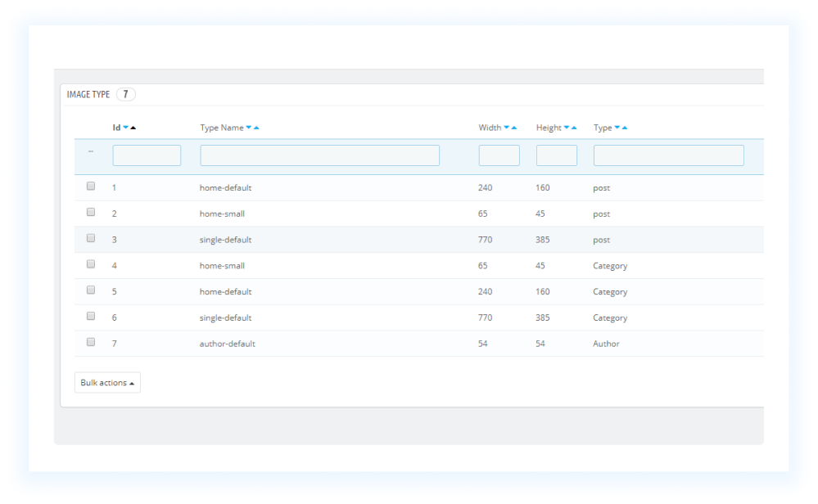Click the Id filter input field

coord(147,155)
